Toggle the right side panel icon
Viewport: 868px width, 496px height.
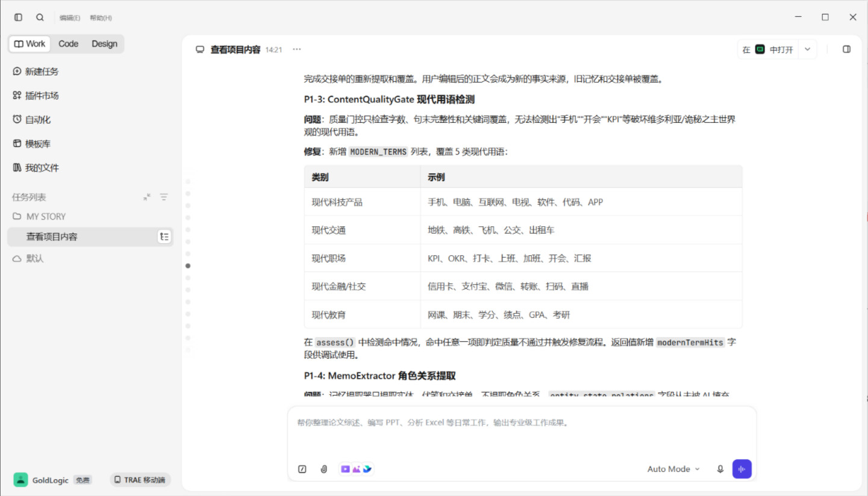tap(846, 49)
